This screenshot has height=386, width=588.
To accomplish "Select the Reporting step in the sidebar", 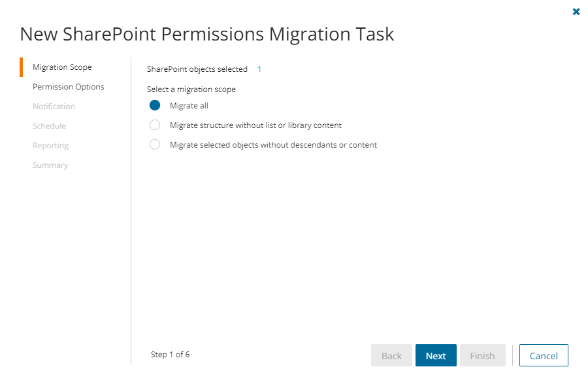I will [x=50, y=146].
